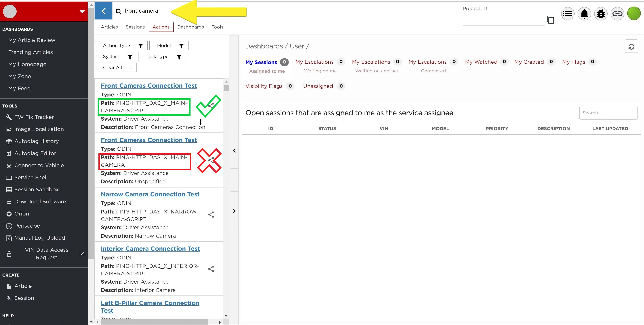Refresh the dashboard with reload icon

pos(631,46)
